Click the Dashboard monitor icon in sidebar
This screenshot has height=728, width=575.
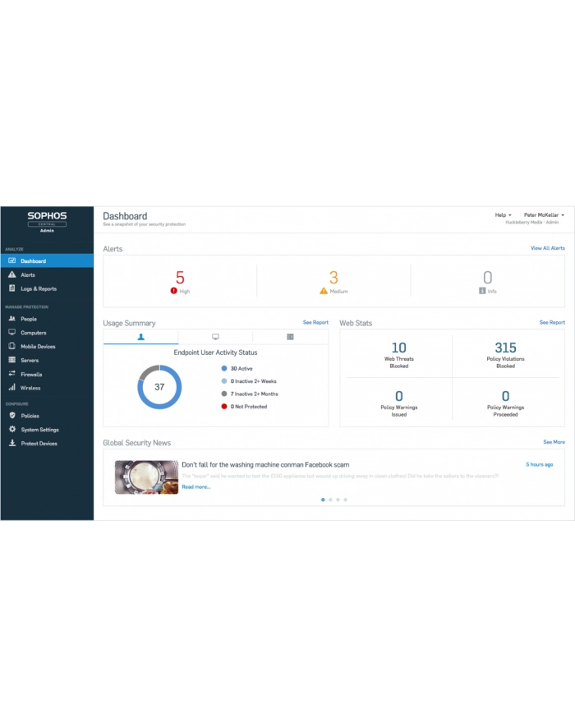point(12,261)
